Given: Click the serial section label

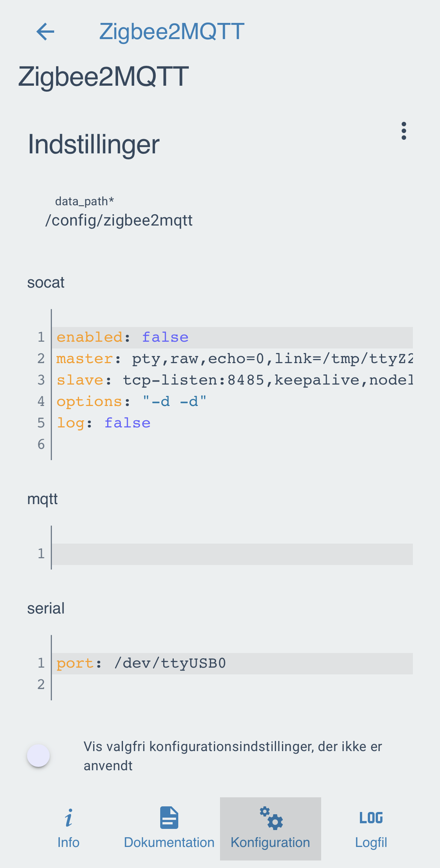Looking at the screenshot, I should 46,608.
